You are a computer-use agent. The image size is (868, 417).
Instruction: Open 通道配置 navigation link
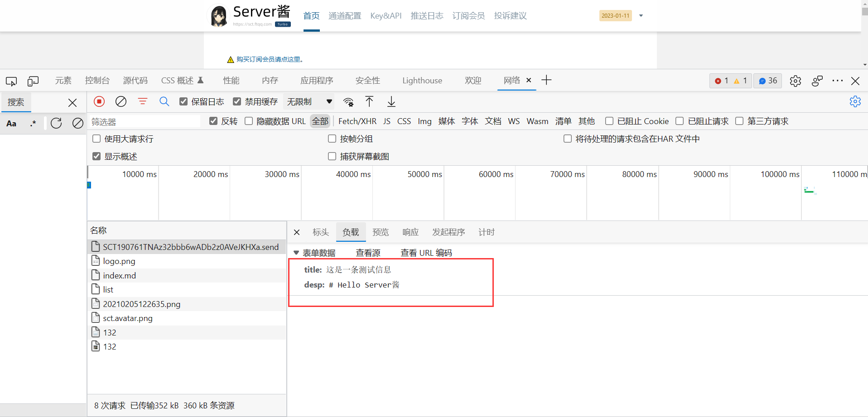coord(345,16)
